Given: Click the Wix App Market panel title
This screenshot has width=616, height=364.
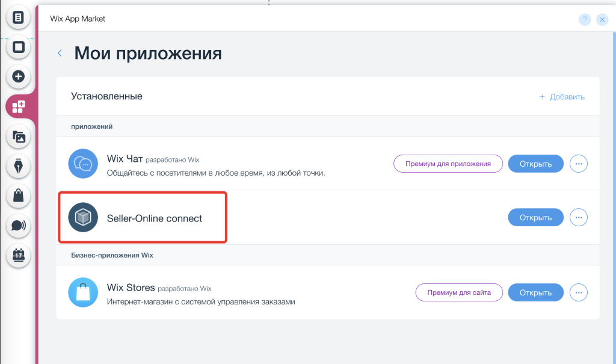Looking at the screenshot, I should pyautogui.click(x=78, y=19).
